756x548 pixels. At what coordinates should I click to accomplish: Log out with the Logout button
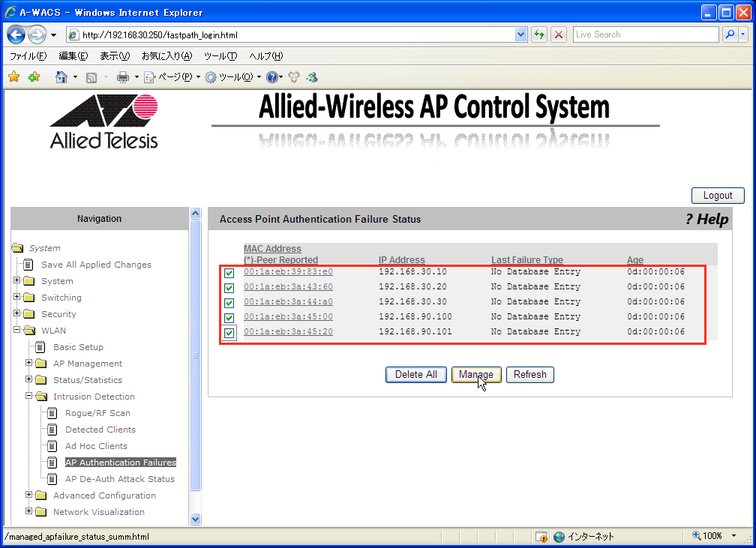point(718,195)
